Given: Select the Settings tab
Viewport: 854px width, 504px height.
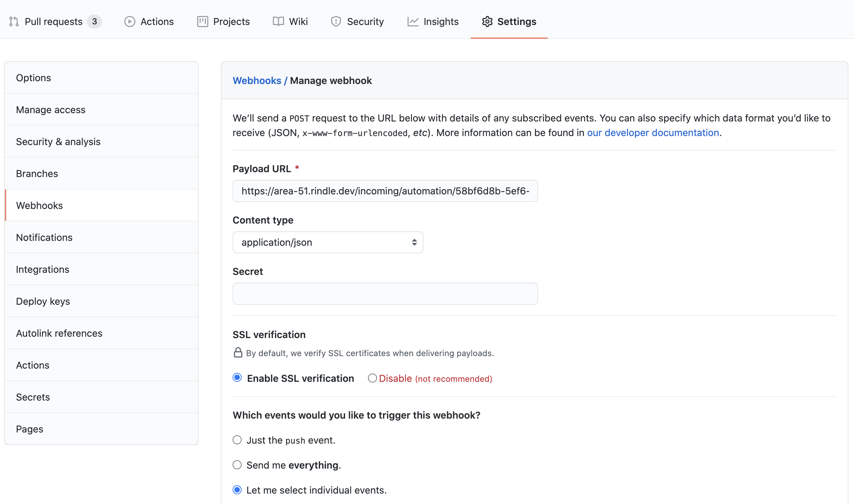Looking at the screenshot, I should pyautogui.click(x=509, y=22).
